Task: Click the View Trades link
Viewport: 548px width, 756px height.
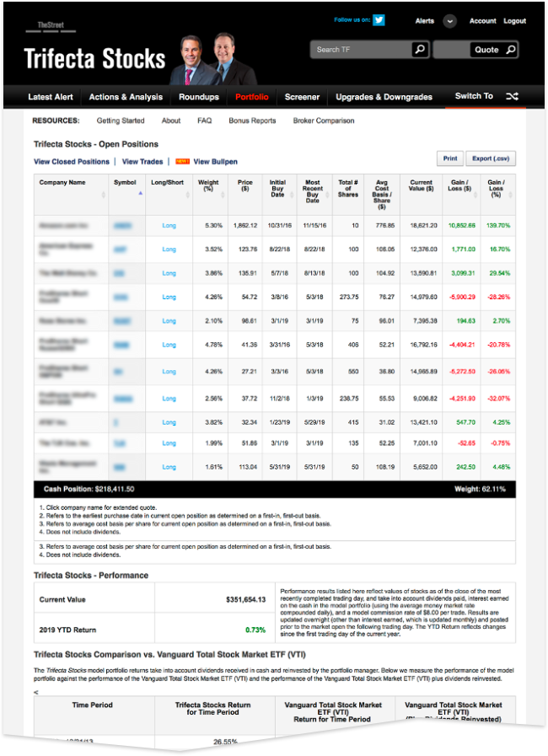Action: [142, 162]
